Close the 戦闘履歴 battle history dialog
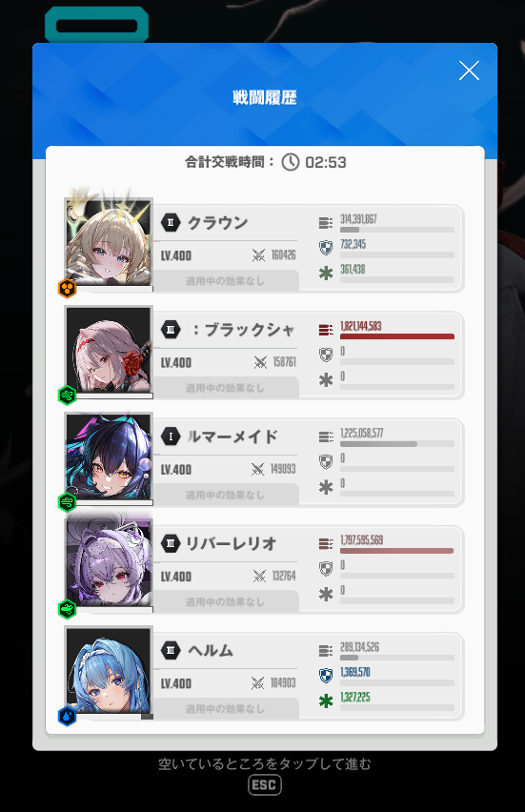The height and width of the screenshot is (812, 525). [469, 71]
